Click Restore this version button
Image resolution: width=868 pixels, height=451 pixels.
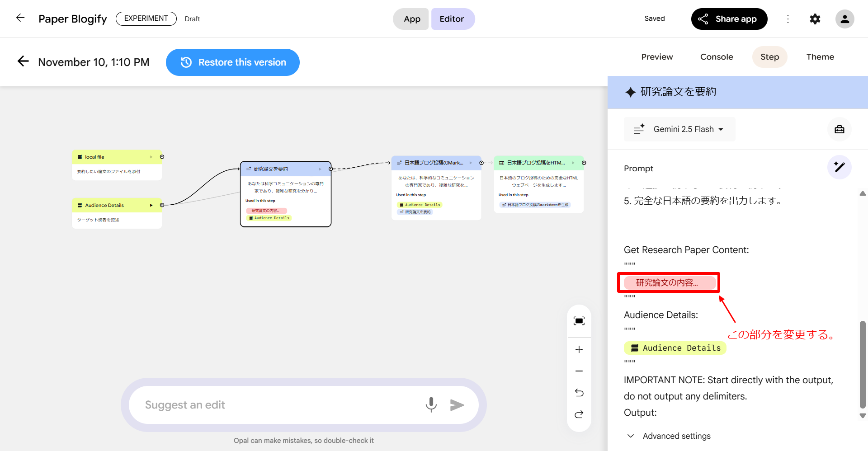tap(233, 62)
